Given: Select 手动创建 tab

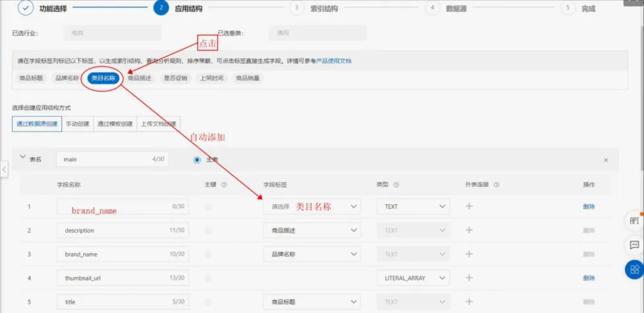Looking at the screenshot, I should click(78, 124).
